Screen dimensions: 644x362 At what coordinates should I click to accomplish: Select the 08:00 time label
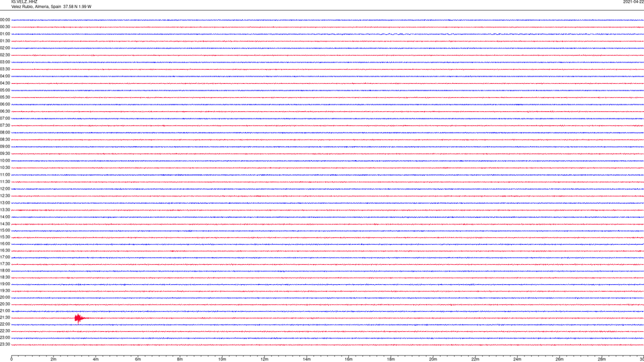5,133
